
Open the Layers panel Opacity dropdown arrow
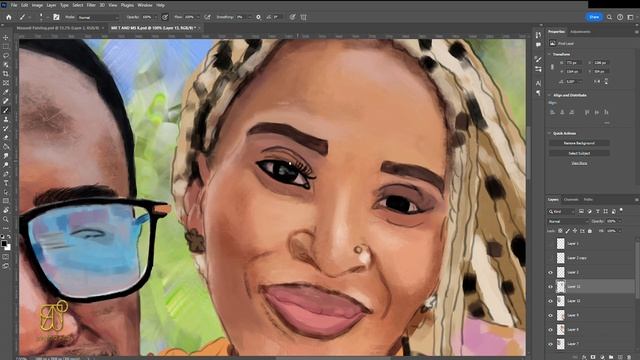(620, 221)
